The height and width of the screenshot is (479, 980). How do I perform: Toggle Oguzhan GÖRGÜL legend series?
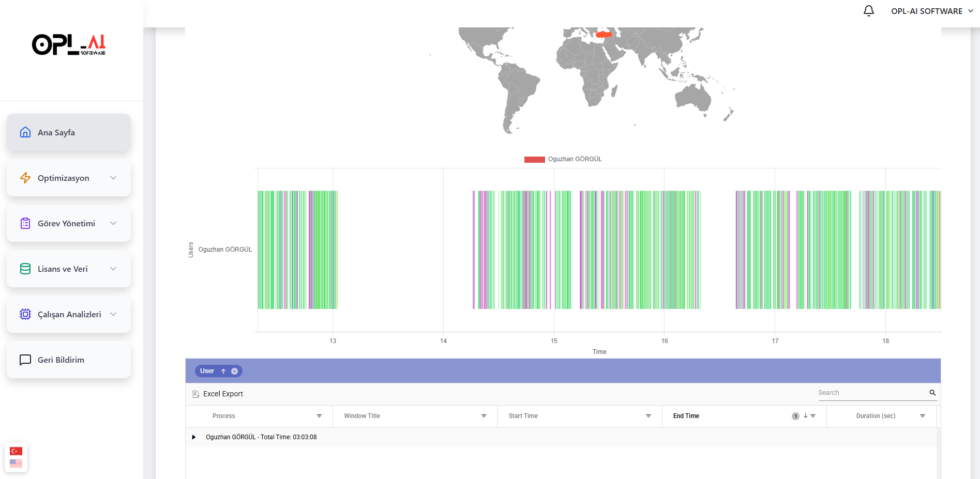point(563,159)
